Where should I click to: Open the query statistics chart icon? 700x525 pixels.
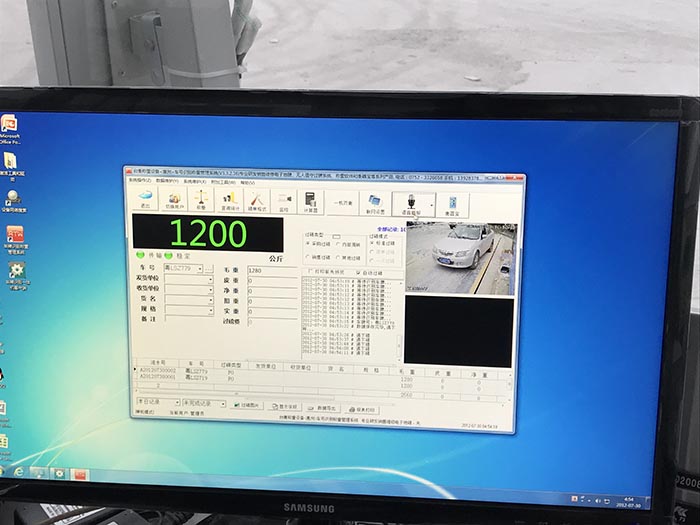click(230, 200)
